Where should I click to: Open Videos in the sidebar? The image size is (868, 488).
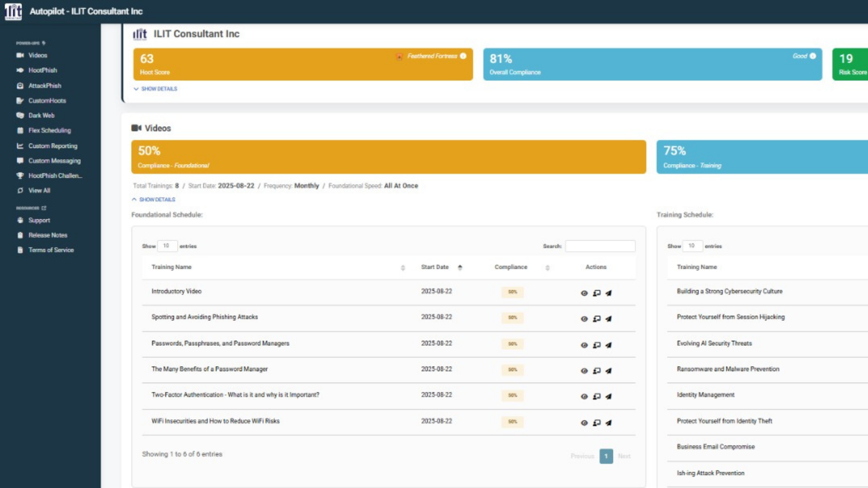37,55
